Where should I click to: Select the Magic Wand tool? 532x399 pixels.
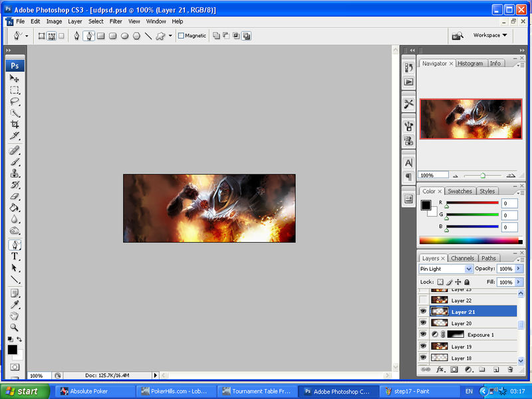click(14, 113)
